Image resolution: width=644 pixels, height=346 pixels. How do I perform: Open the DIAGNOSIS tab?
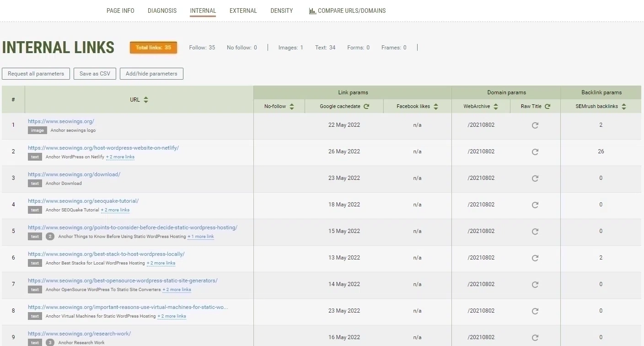pyautogui.click(x=162, y=11)
